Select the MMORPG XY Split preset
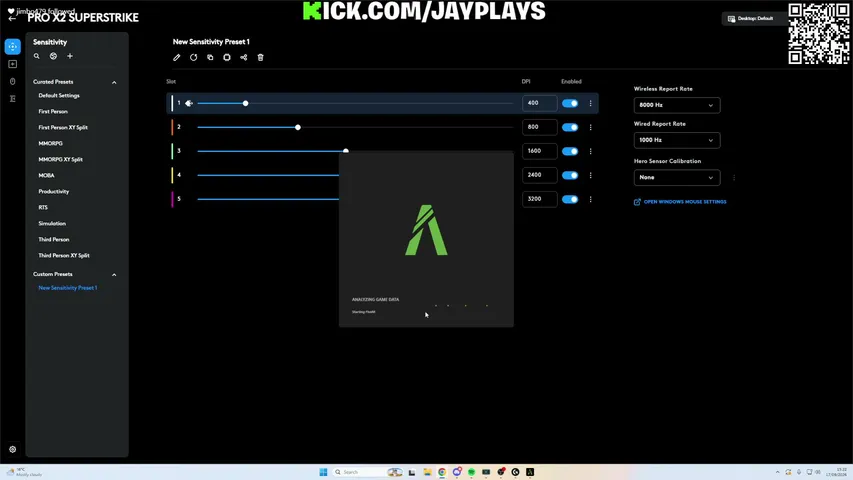This screenshot has height=480, width=853. (60, 159)
